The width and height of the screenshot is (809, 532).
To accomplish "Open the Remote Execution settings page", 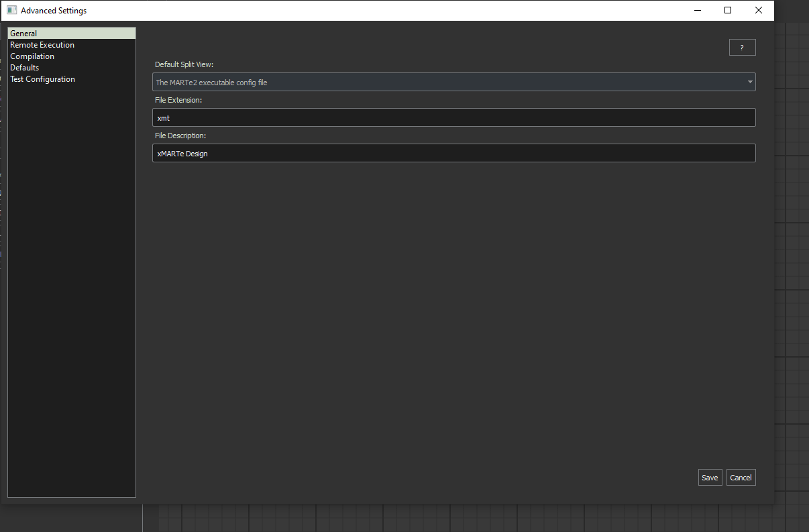I will [x=42, y=45].
